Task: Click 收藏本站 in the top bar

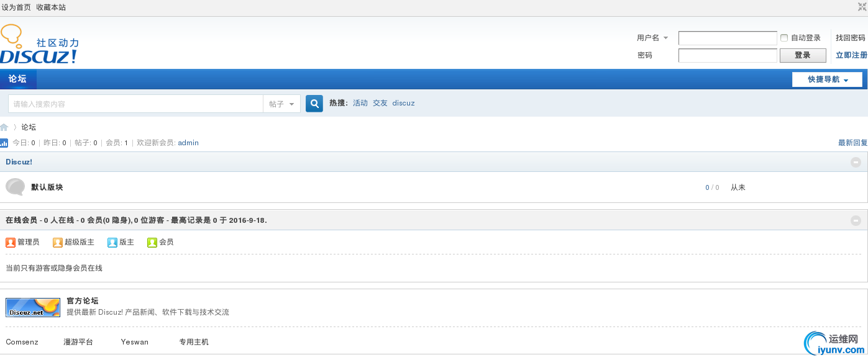Action: click(51, 7)
